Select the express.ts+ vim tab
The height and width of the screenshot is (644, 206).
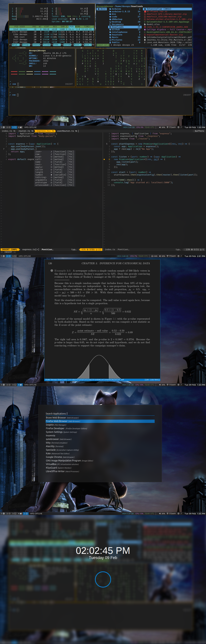pos(45,131)
